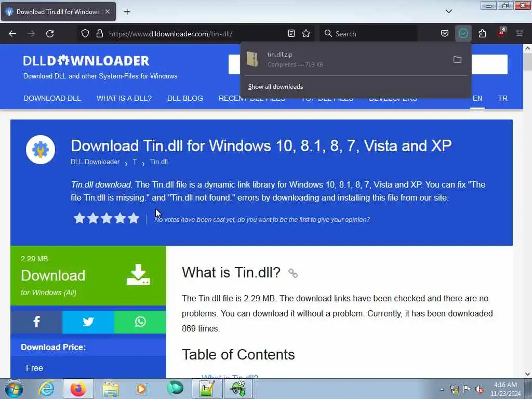Click the uBlock extension icon with badge
The width and height of the screenshot is (532, 399).
click(x=501, y=33)
